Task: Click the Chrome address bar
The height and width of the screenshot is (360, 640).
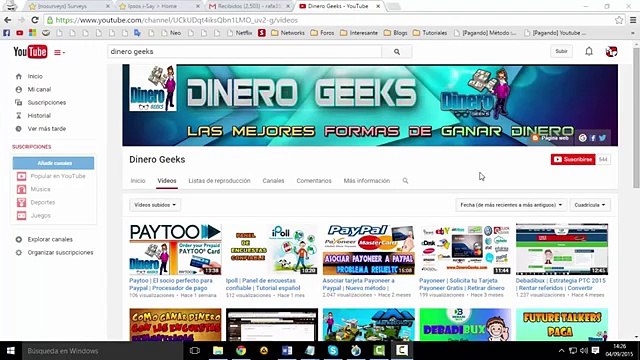Action: (327, 20)
